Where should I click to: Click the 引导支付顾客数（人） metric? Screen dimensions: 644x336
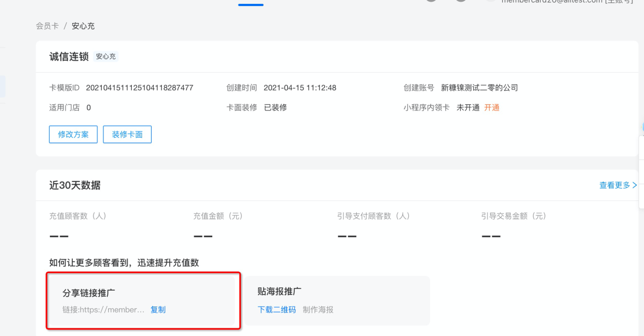[x=374, y=216]
